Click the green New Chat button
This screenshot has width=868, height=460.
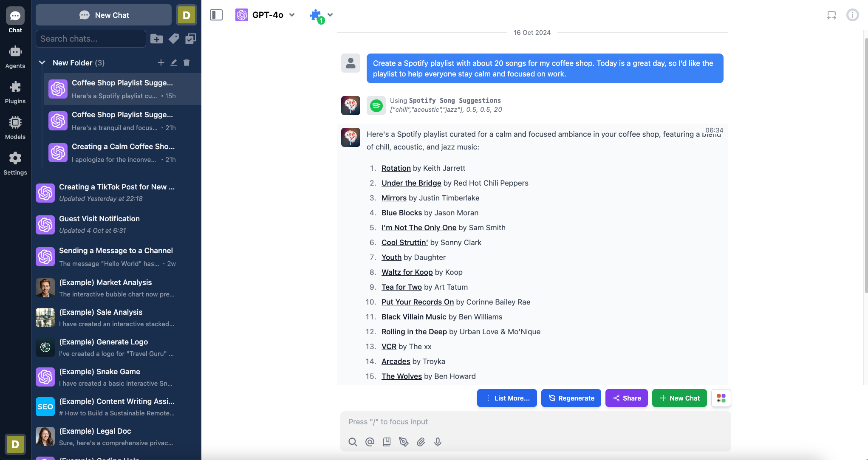[679, 398]
